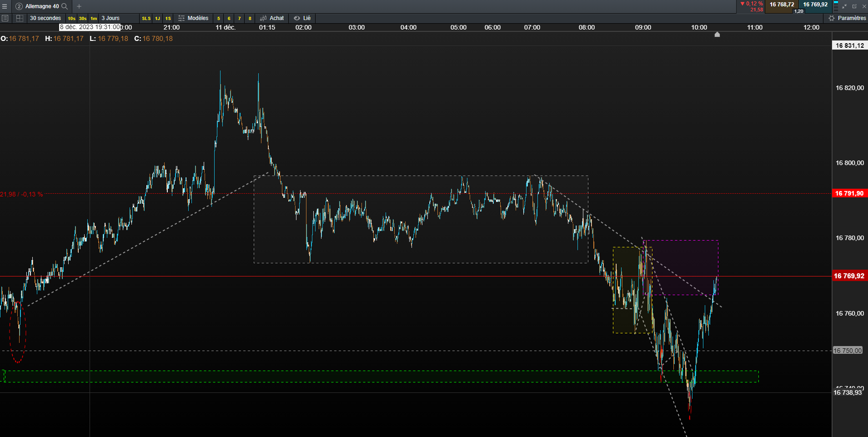The image size is (868, 437).
Task: Click the 16 800,00 price axis label
Action: 850,163
